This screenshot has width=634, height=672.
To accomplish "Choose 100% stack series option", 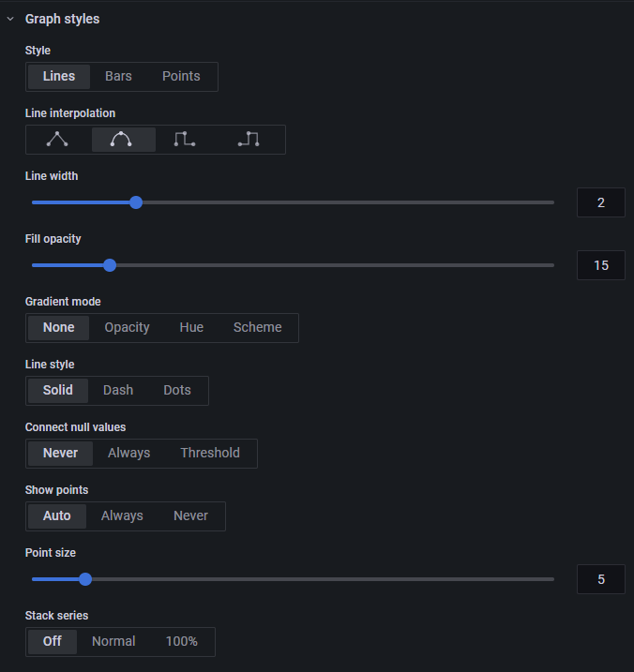I will [x=181, y=642].
